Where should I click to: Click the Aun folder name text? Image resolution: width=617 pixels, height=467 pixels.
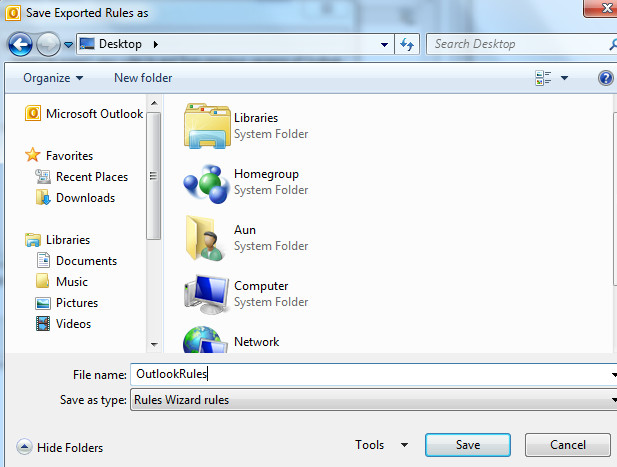pos(245,230)
